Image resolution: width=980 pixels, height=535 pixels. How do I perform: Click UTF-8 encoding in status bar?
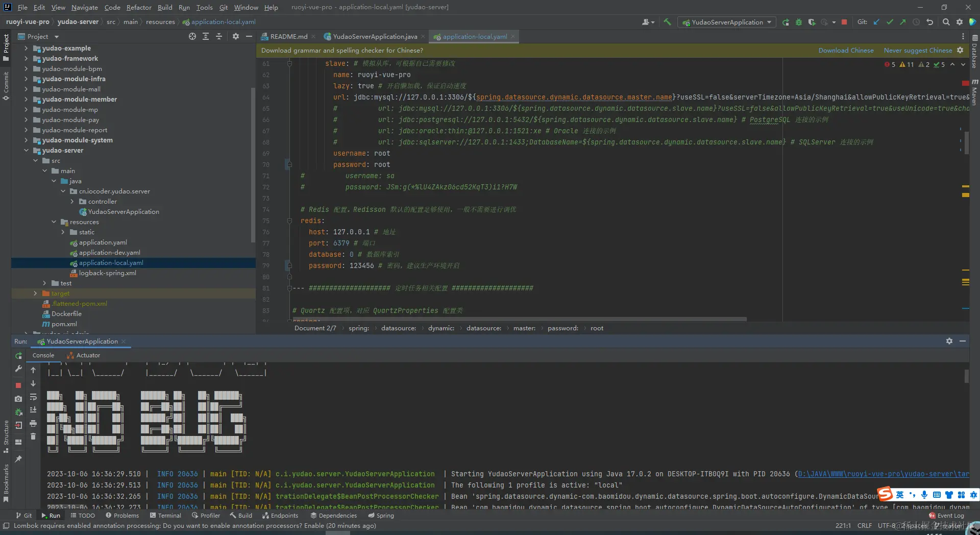pos(887,525)
